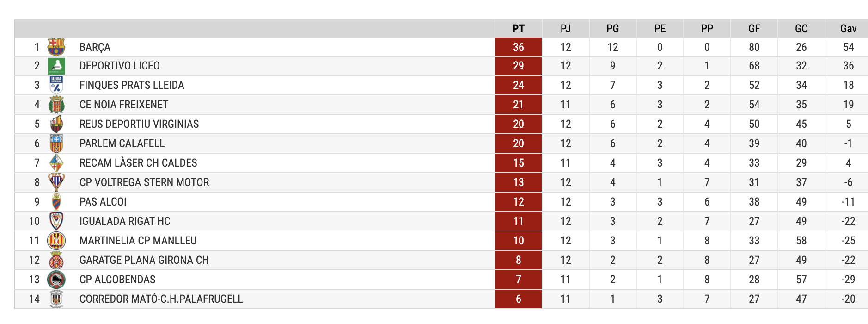
Task: Open the PAS ALCOI team name
Action: coord(103,202)
